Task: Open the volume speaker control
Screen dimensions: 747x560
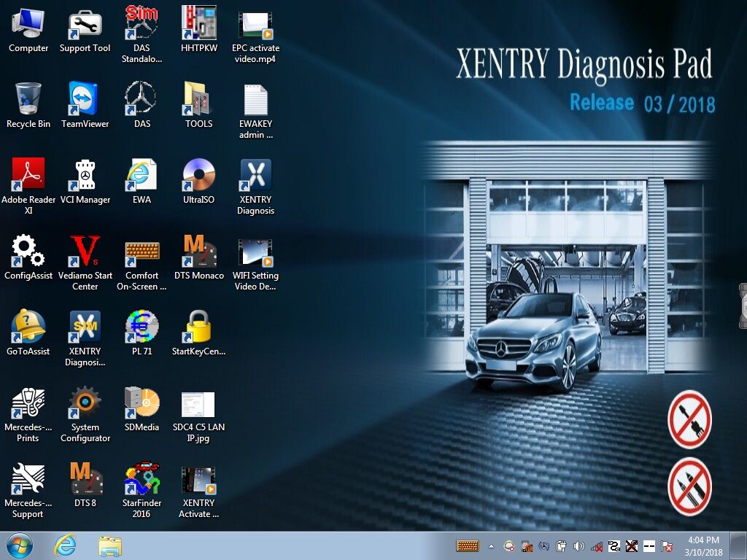Action: click(578, 546)
